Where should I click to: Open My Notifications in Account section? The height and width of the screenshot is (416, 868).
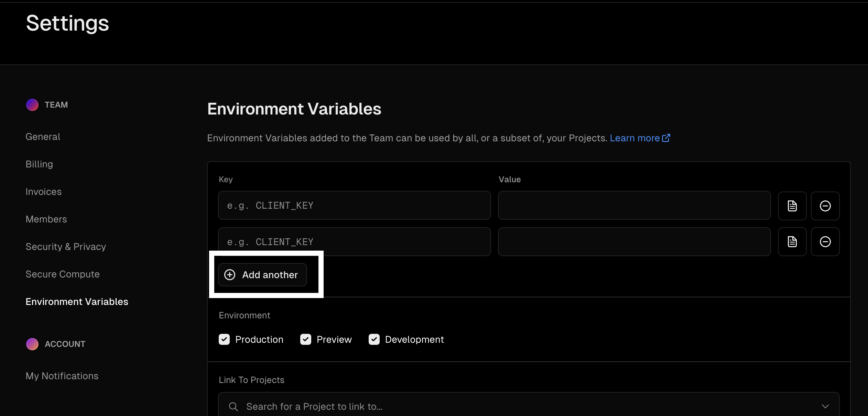[62, 376]
